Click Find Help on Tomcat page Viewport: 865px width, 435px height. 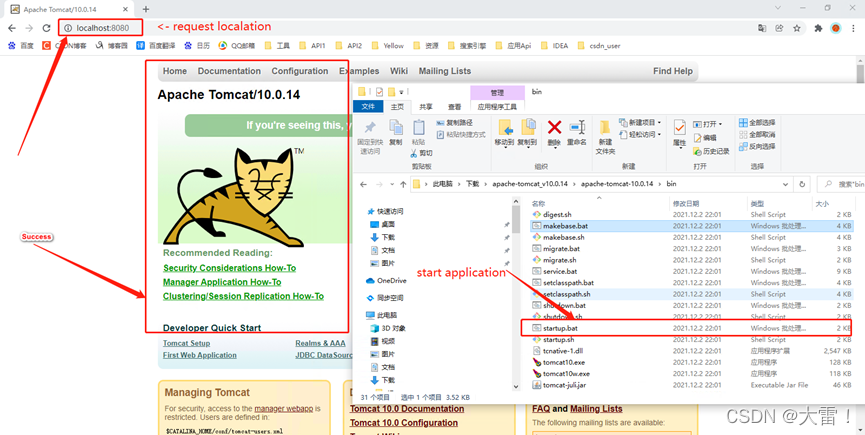tap(672, 71)
